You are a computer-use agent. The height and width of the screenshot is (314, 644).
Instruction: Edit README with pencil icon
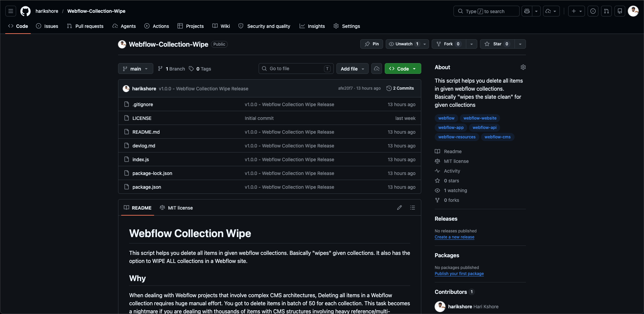399,208
